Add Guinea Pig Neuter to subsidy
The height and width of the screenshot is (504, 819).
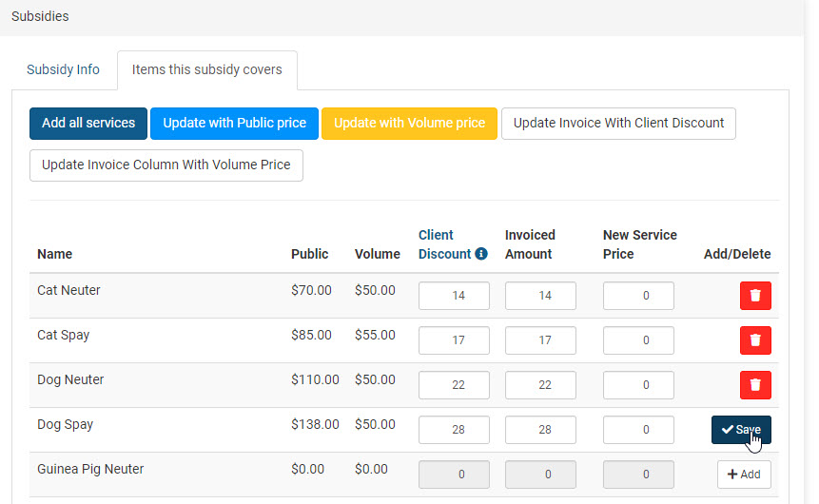coord(744,475)
